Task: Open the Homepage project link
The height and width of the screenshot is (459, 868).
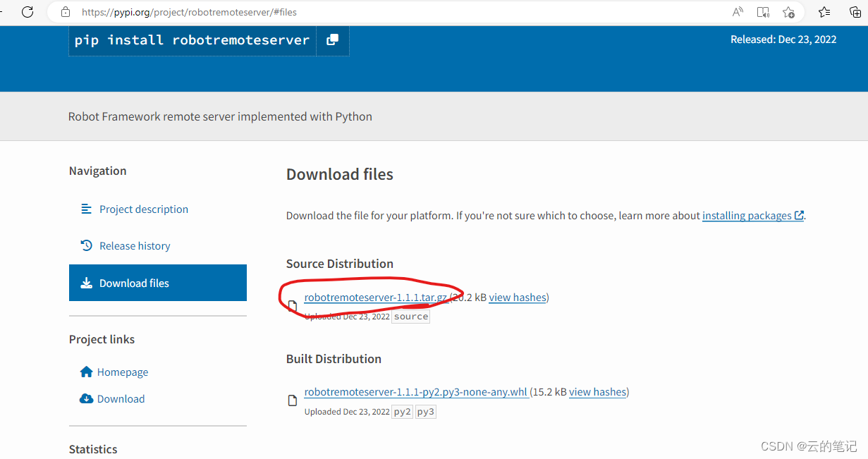Action: [x=123, y=372]
